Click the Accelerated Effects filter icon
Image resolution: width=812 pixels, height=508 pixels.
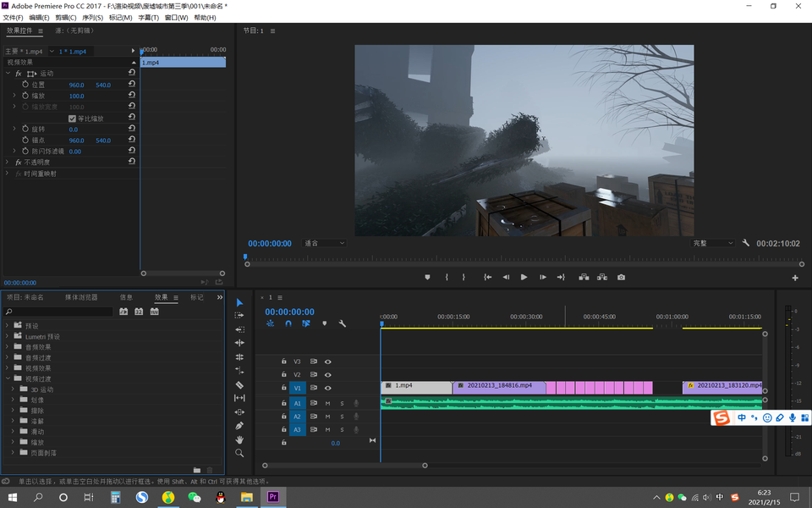click(x=123, y=312)
